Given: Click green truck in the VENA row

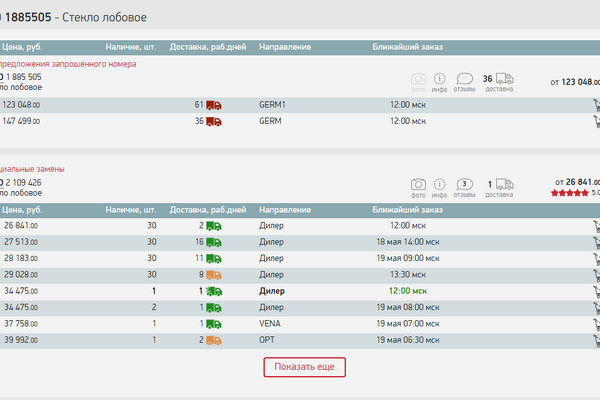Looking at the screenshot, I should tap(214, 325).
